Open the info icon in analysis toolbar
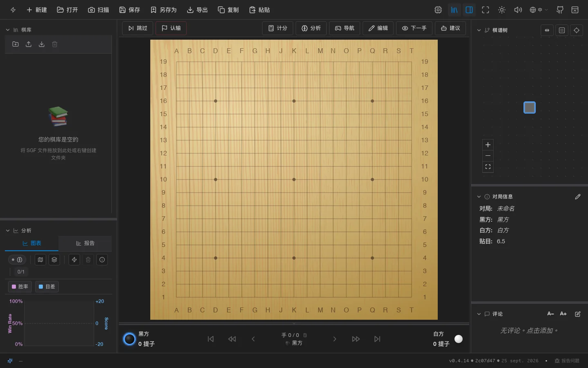This screenshot has height=368, width=588. pyautogui.click(x=102, y=260)
